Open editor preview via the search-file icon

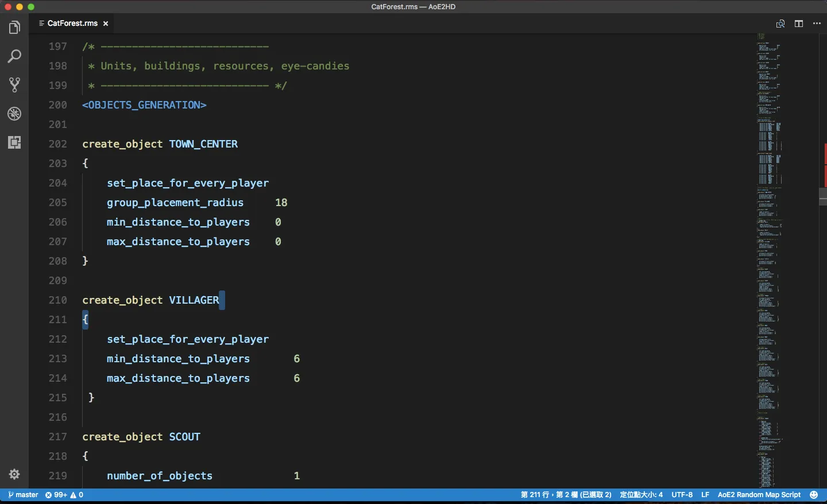tap(780, 24)
